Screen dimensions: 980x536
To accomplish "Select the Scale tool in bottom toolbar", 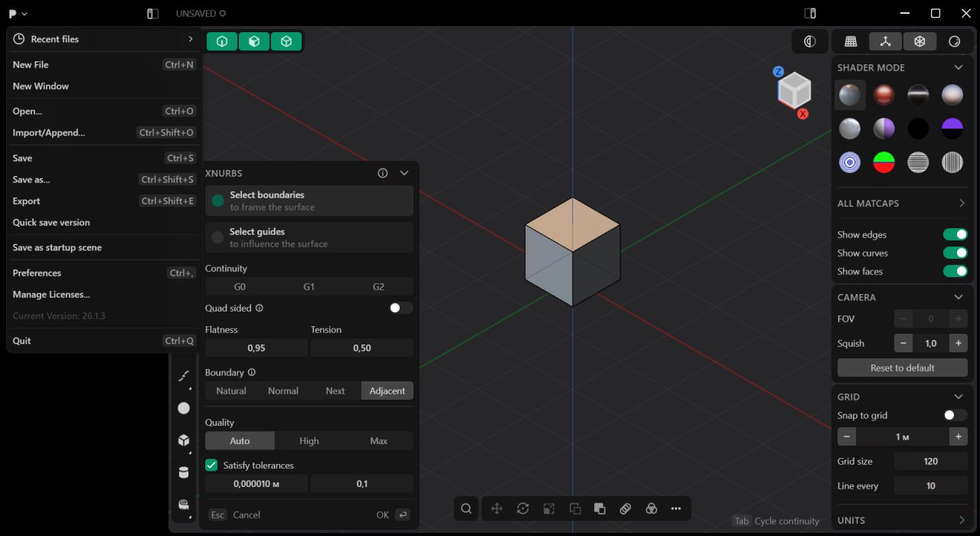I will pos(549,508).
